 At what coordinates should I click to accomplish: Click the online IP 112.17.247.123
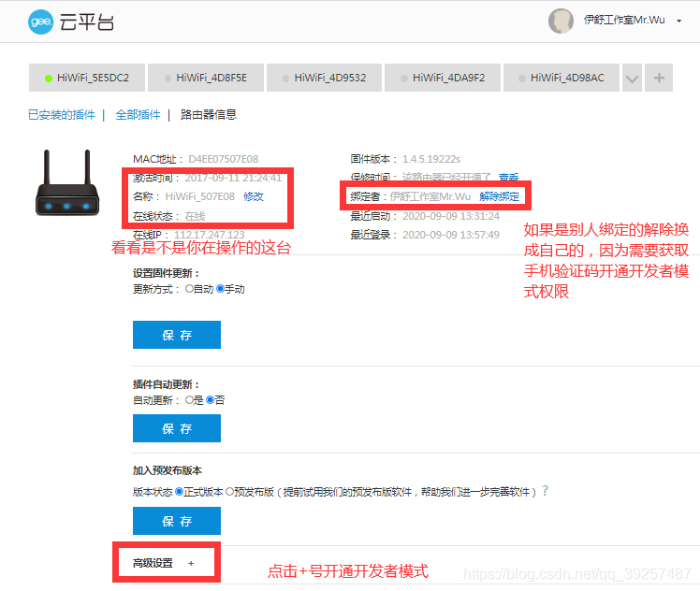point(210,235)
